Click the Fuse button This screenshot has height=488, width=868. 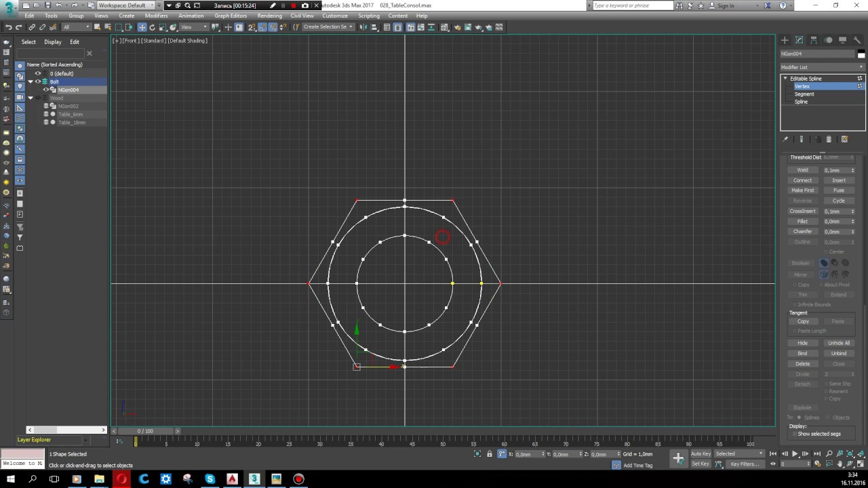[x=839, y=190]
